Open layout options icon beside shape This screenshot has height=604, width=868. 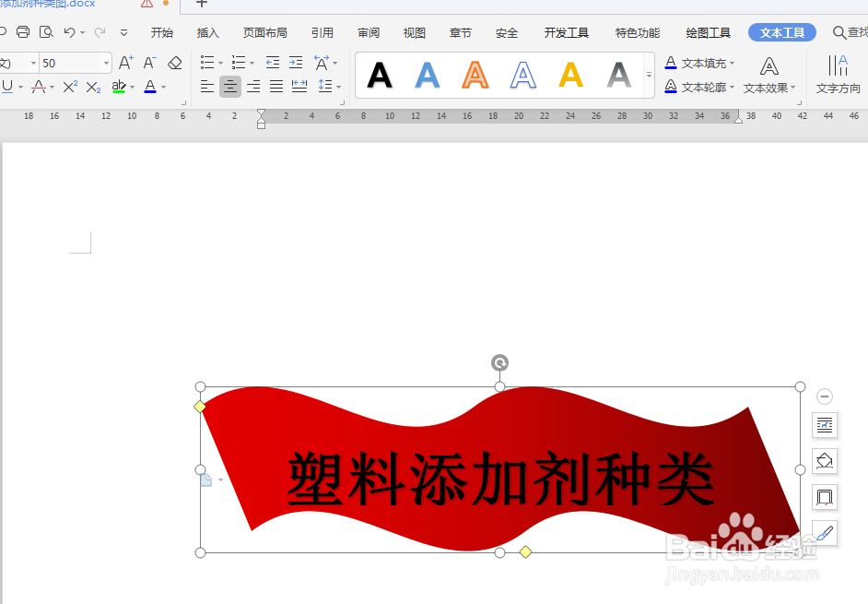pos(825,426)
